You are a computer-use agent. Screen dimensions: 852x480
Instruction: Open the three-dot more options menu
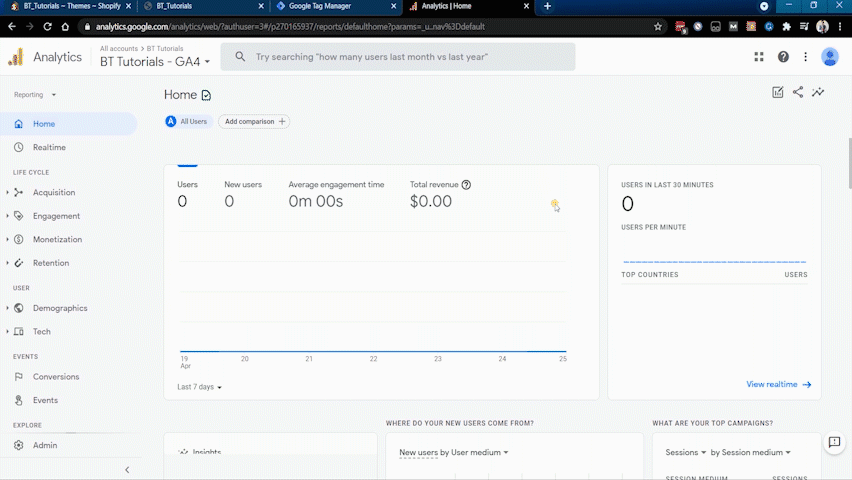pos(805,57)
